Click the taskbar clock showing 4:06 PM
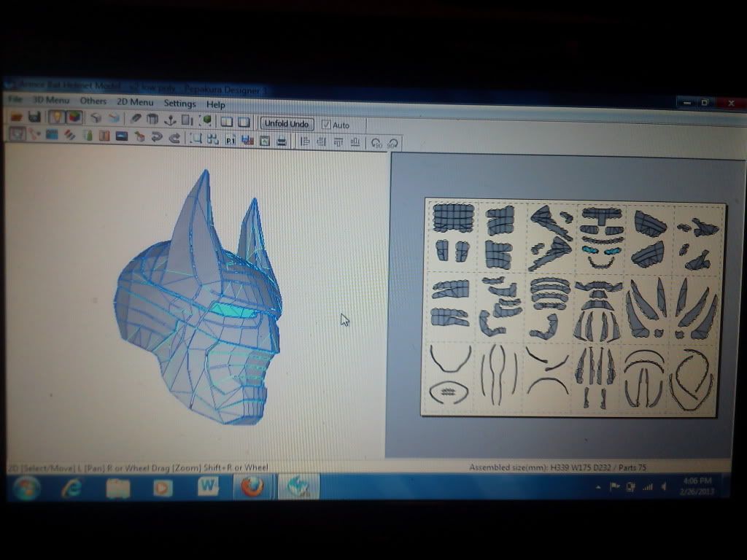Screen dimensions: 747x560 (697, 486)
